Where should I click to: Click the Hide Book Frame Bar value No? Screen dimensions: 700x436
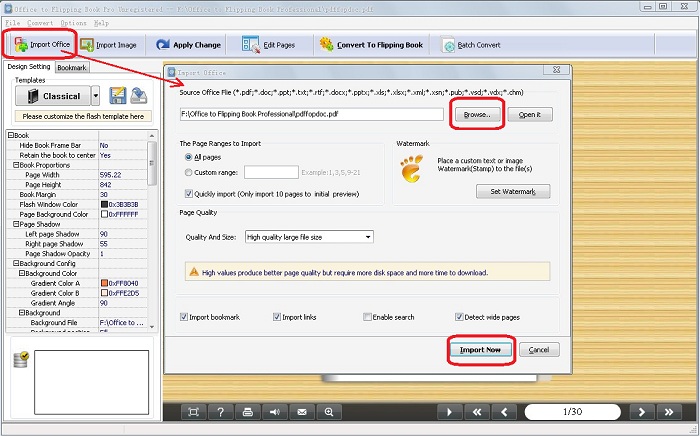(123, 145)
